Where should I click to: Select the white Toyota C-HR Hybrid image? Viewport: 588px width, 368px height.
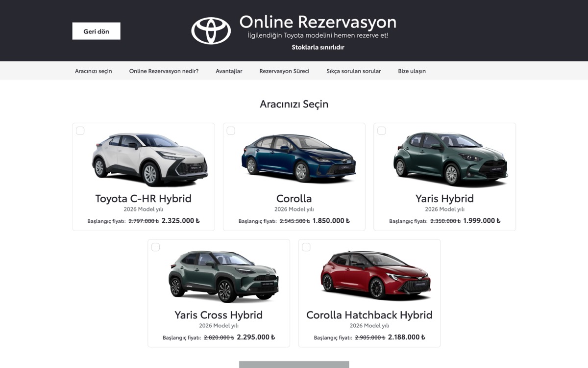149,159
